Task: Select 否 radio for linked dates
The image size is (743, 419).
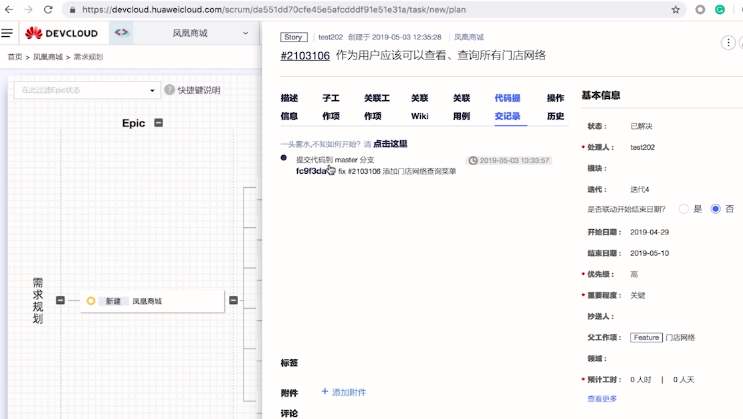Action: [716, 209]
